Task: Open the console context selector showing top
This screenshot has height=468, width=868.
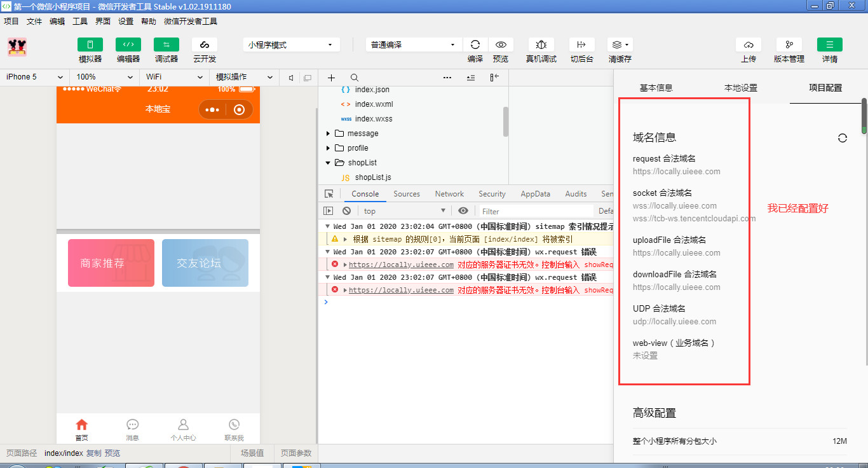Action: point(404,211)
